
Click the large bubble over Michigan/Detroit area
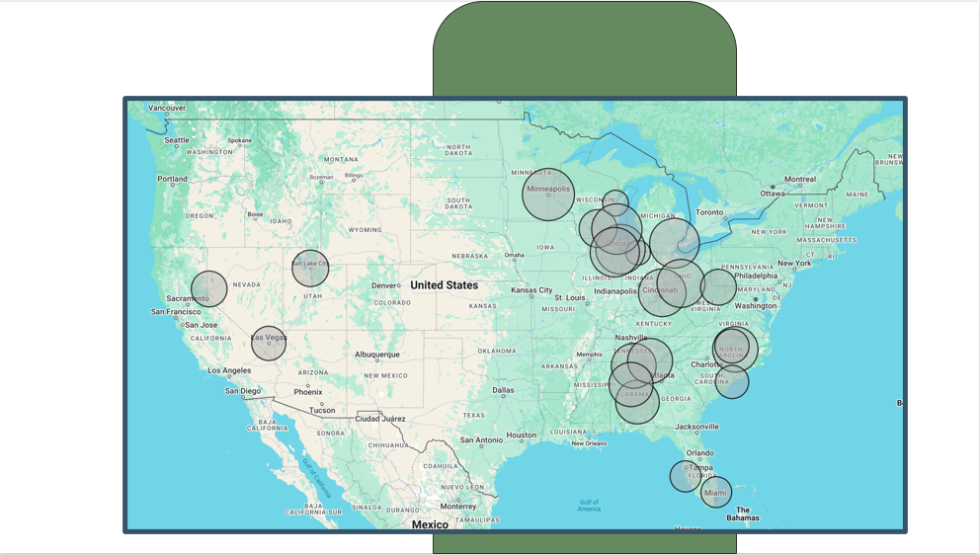click(675, 243)
